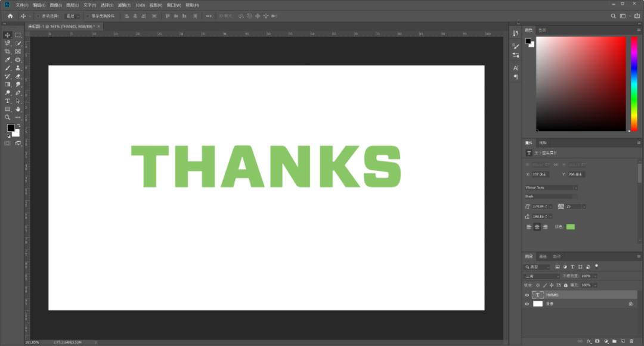Hide the background layer
Image resolution: width=644 pixels, height=346 pixels.
(x=527, y=304)
